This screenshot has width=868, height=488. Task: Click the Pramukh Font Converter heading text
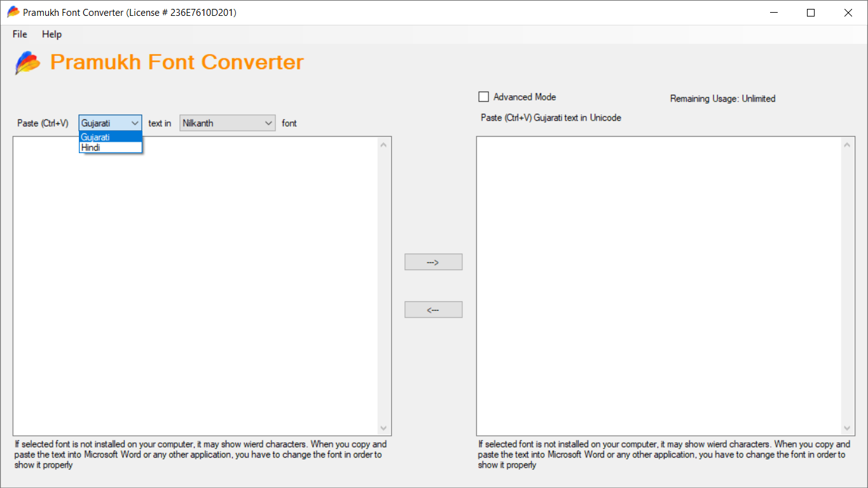coord(177,62)
